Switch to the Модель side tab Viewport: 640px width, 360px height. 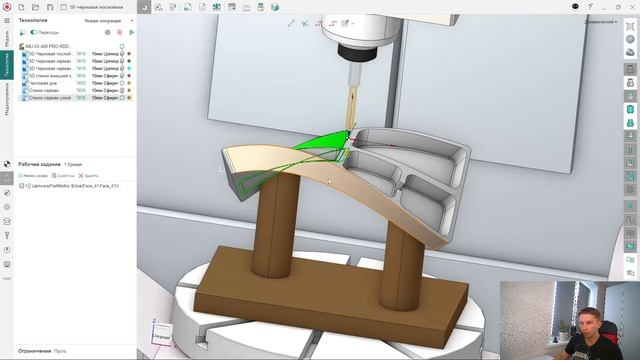(x=7, y=38)
